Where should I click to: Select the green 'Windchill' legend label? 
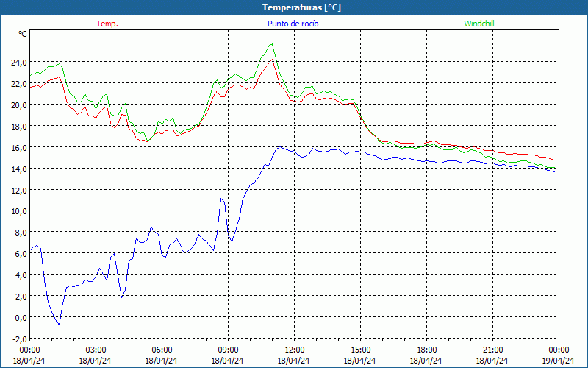(x=479, y=24)
